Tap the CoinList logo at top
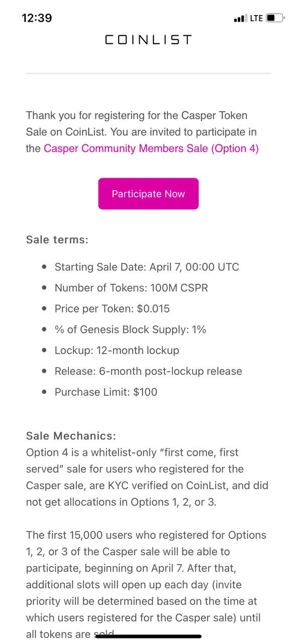This screenshot has width=297, height=644. (x=148, y=40)
